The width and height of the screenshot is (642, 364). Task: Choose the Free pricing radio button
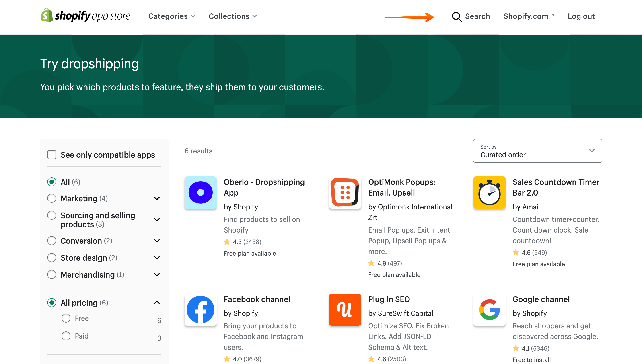(x=66, y=318)
